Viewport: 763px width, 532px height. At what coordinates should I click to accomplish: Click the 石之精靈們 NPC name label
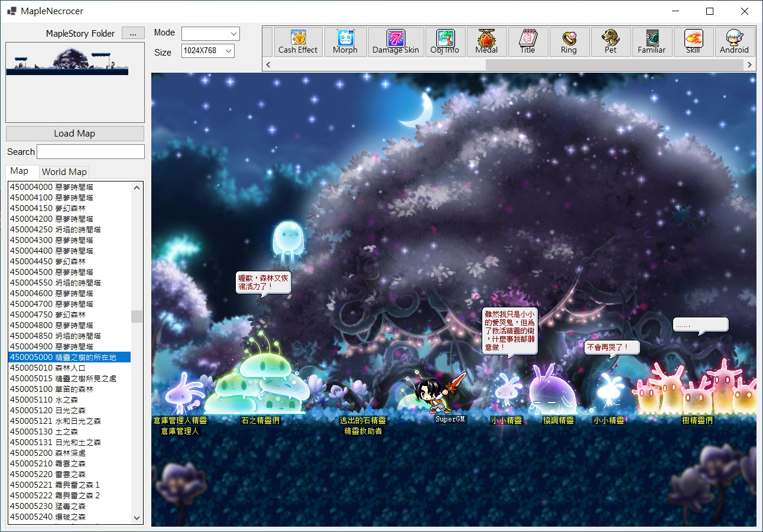[x=261, y=420]
